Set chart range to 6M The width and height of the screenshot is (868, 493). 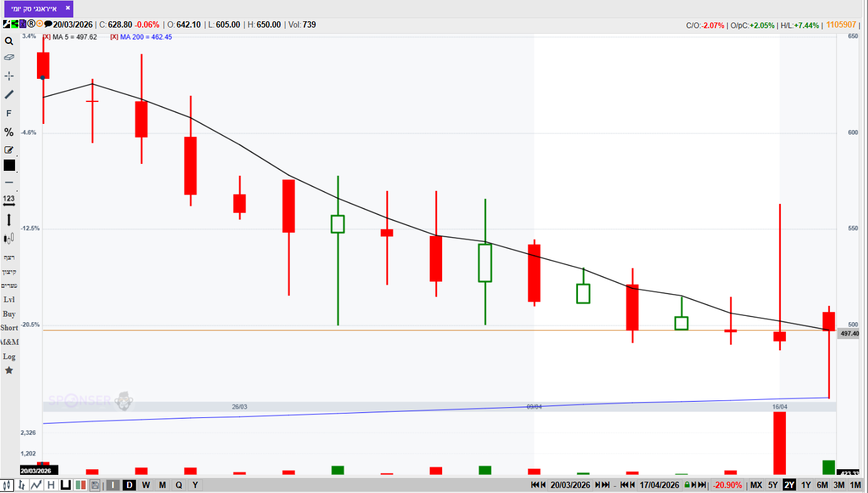[822, 485]
